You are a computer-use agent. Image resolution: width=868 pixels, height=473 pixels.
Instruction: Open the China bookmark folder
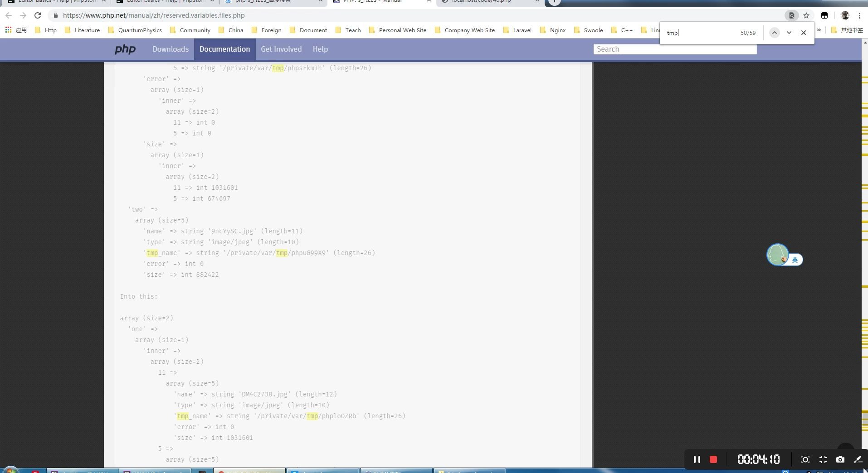click(231, 30)
